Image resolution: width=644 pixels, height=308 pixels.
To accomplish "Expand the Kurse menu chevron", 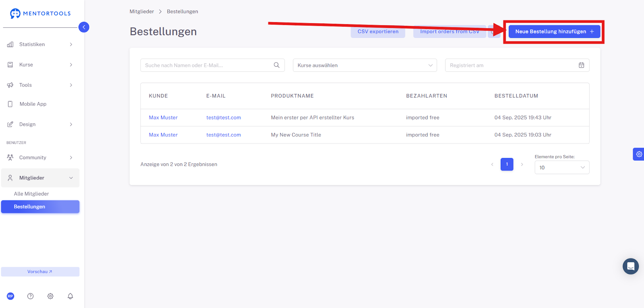I will point(71,65).
